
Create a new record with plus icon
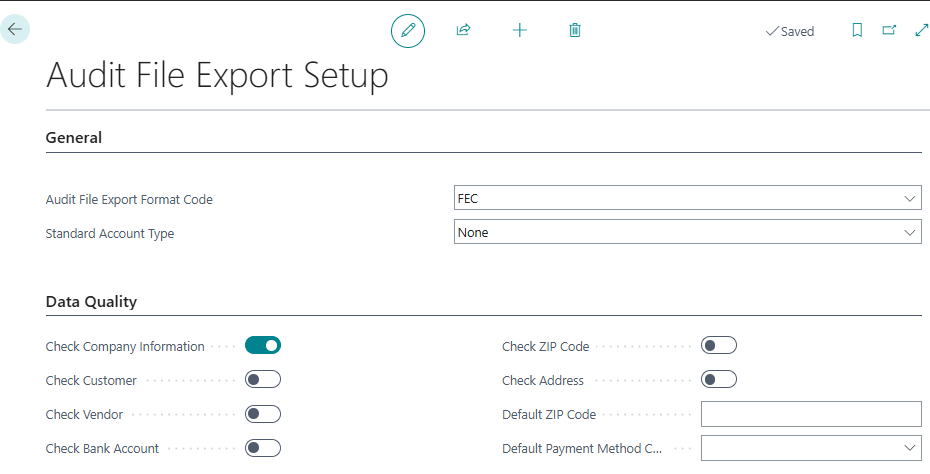tap(520, 30)
